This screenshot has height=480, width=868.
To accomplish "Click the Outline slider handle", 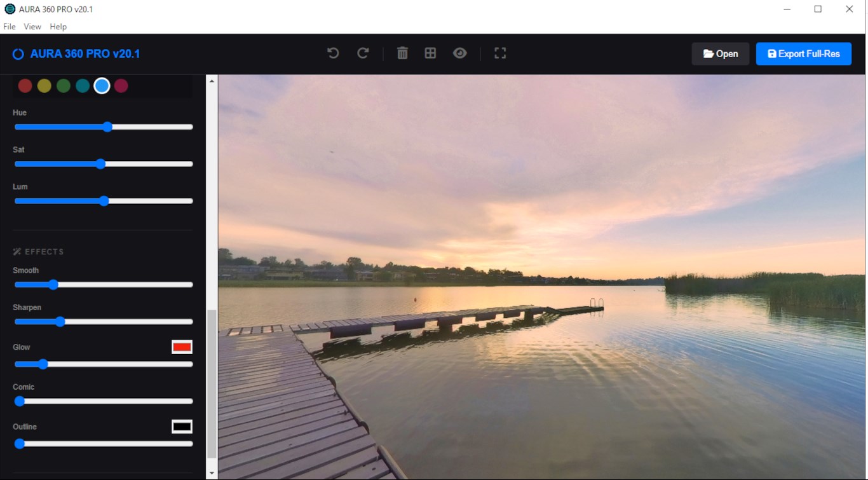I will click(x=20, y=444).
